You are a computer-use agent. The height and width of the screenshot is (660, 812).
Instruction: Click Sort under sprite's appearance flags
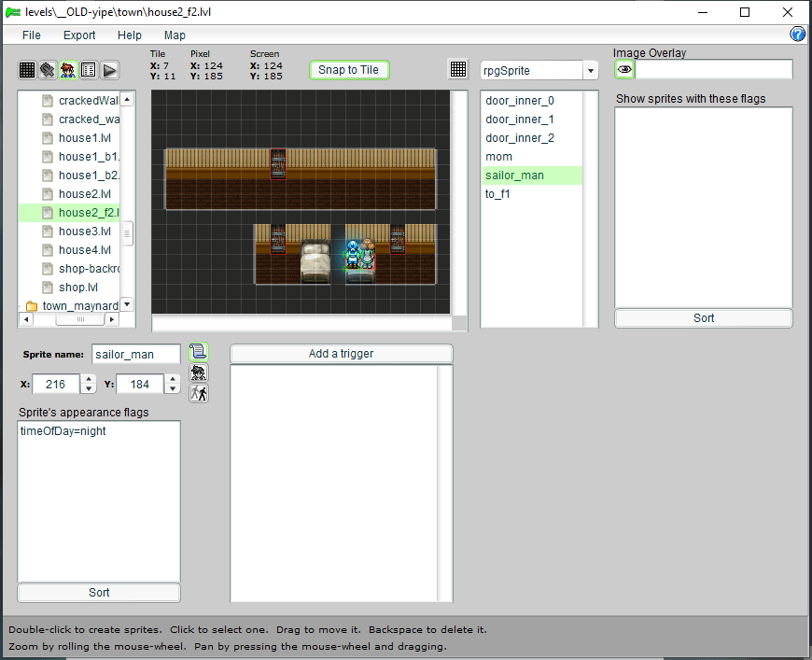coord(99,593)
